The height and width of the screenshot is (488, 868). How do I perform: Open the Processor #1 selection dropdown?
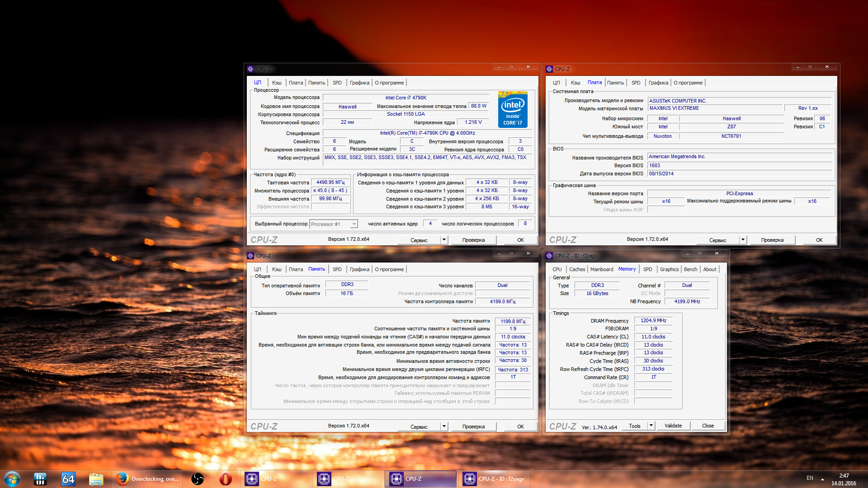point(334,224)
